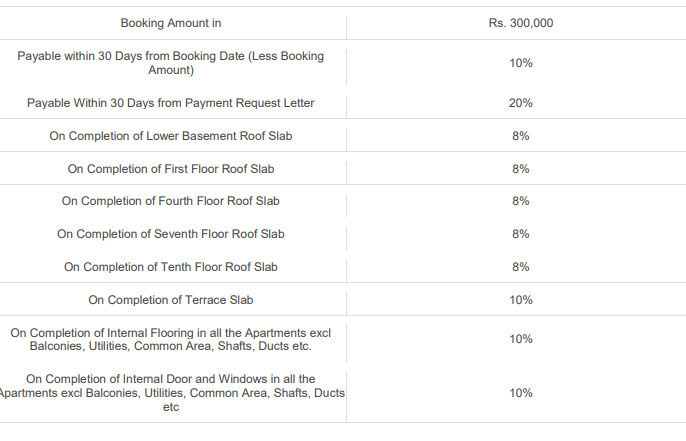Select the 8% value for Seventh Floor Roof Slab
Viewport: 686px width, 441px height.
520,234
